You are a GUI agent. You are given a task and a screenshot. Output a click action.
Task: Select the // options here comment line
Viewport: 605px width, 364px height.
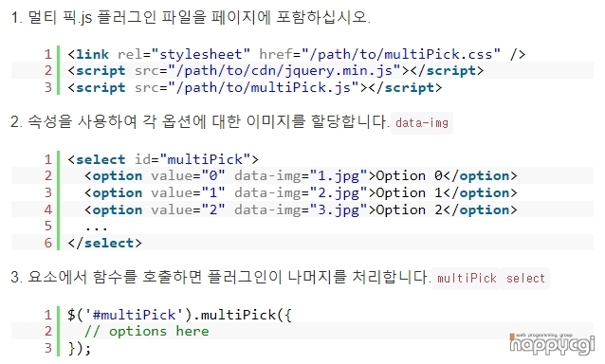[x=147, y=331]
